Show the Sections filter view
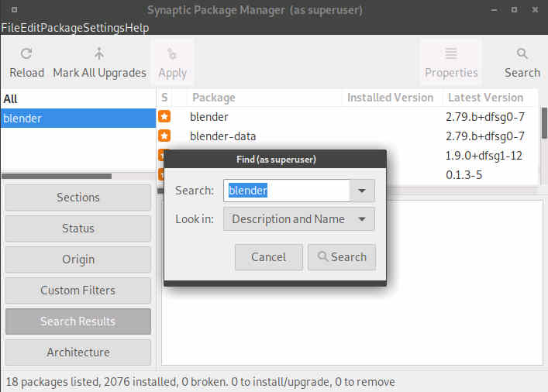 pos(78,198)
